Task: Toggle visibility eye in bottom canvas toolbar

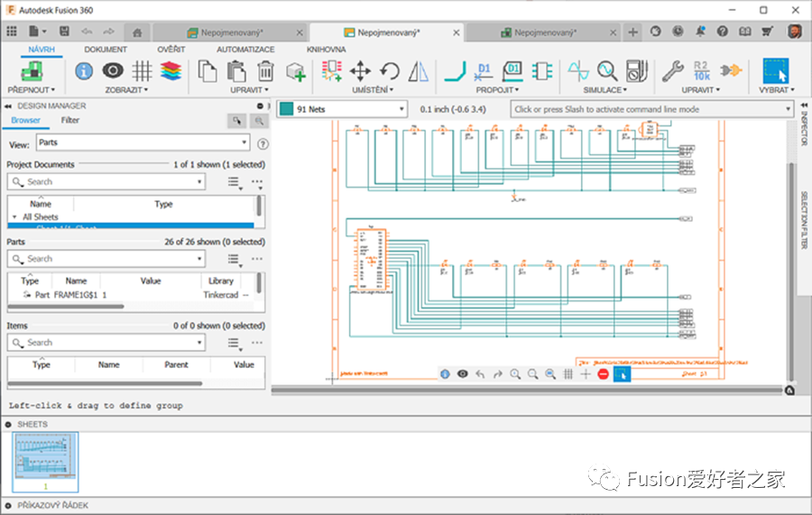Action: click(x=462, y=373)
